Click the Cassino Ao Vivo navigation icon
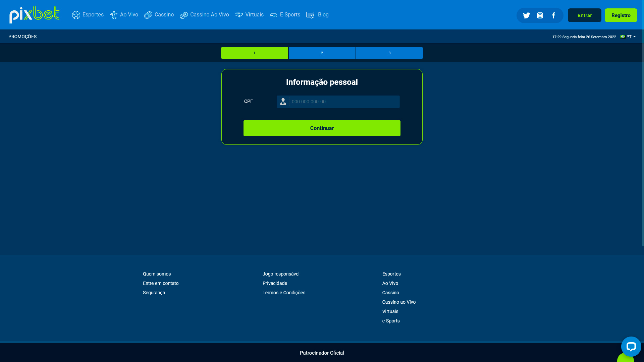 click(183, 15)
